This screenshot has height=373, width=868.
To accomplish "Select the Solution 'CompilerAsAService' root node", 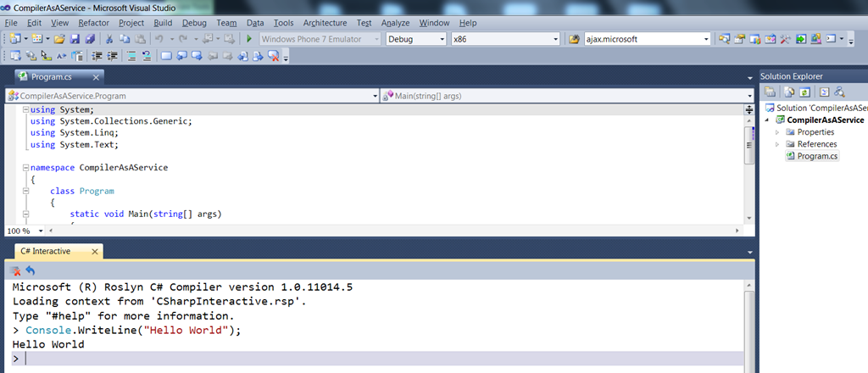I will 816,108.
